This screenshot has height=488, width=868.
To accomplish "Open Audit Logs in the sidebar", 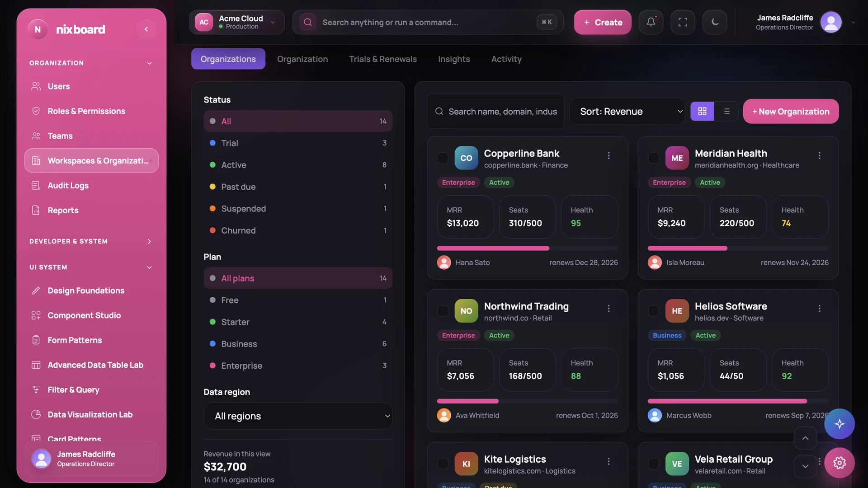I will 91,185.
